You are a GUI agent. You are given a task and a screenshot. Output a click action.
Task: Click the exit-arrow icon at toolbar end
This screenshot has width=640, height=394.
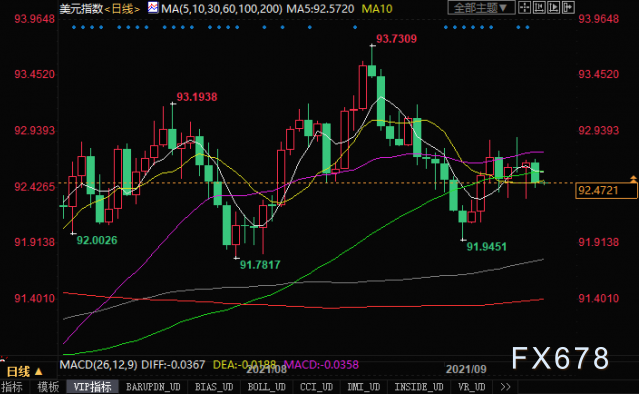(x=568, y=7)
